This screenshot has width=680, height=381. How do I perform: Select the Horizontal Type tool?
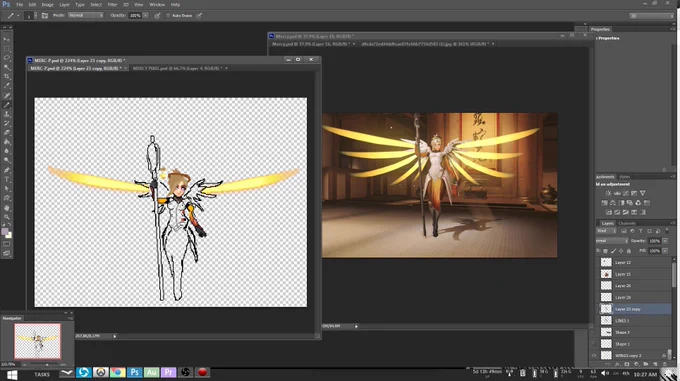[x=7, y=179]
